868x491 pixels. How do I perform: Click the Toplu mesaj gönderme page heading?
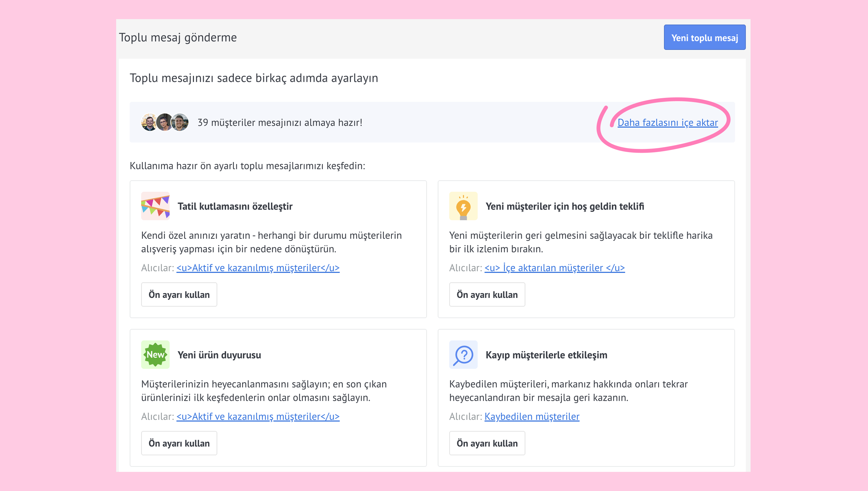tap(178, 37)
